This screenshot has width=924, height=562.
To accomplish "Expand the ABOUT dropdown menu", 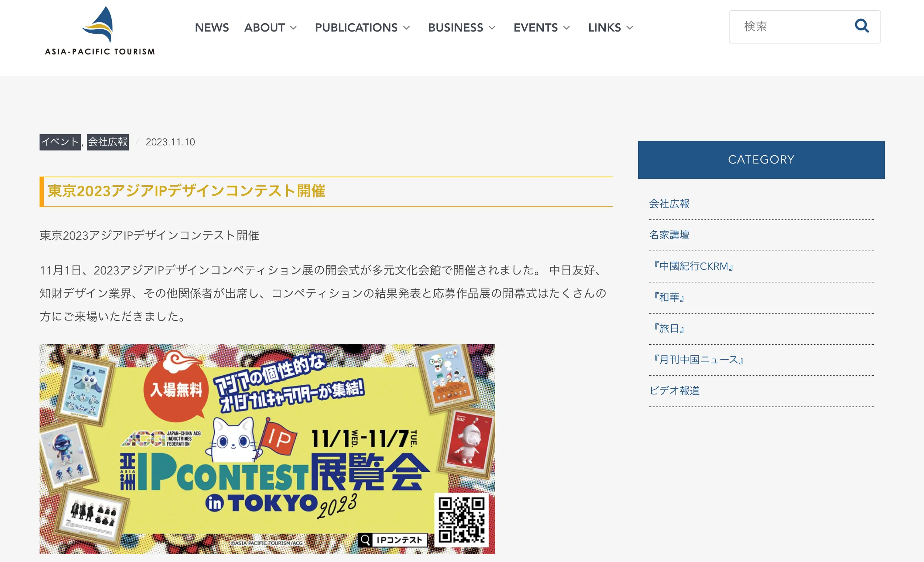I will tap(270, 27).
